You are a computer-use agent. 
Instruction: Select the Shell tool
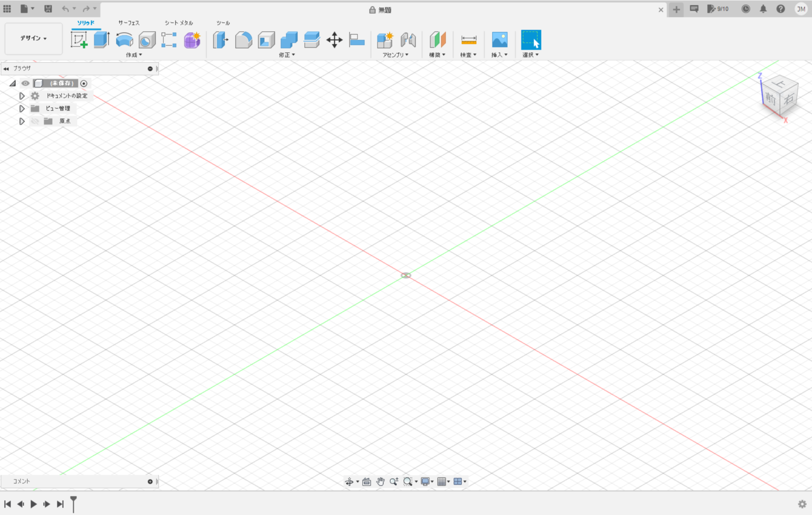click(x=266, y=40)
